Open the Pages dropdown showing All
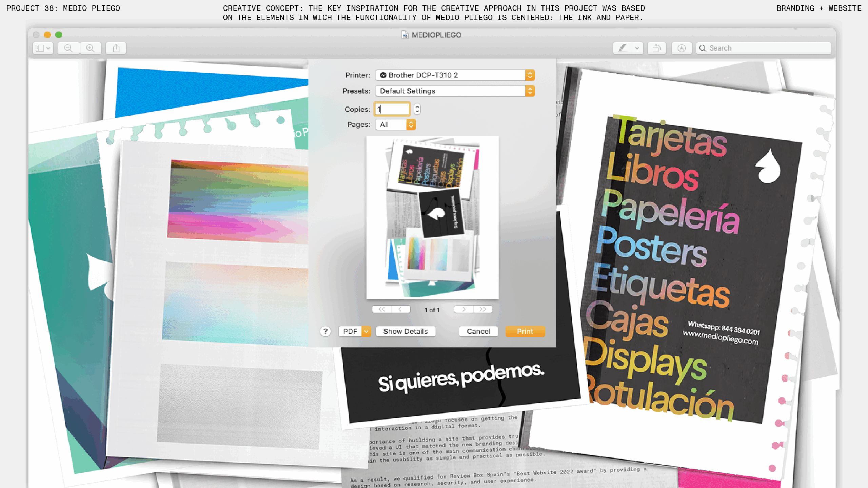The width and height of the screenshot is (868, 488). tap(395, 125)
